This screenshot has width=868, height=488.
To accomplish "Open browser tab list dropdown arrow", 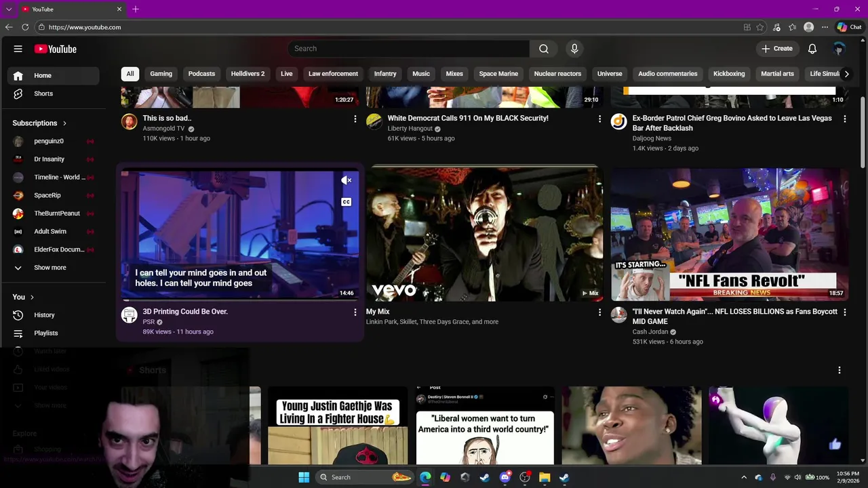I will (x=9, y=9).
